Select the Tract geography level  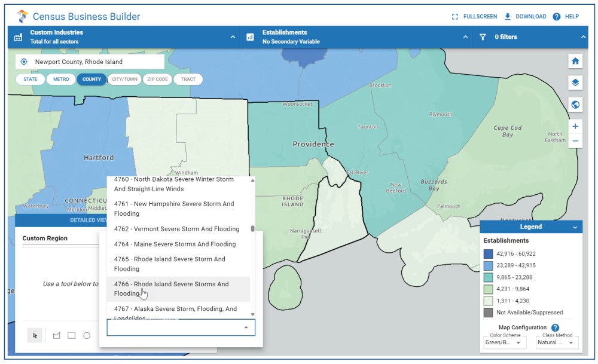pos(188,79)
